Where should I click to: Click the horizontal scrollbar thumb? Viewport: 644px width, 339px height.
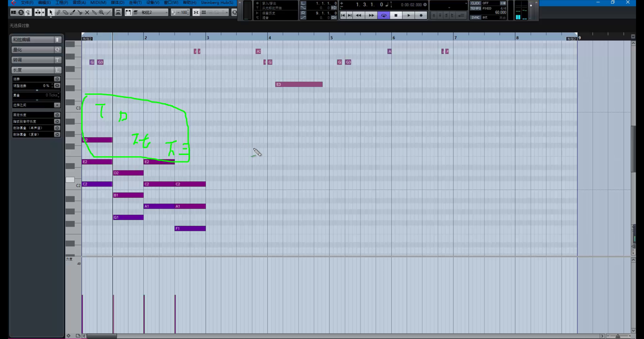(x=102, y=336)
